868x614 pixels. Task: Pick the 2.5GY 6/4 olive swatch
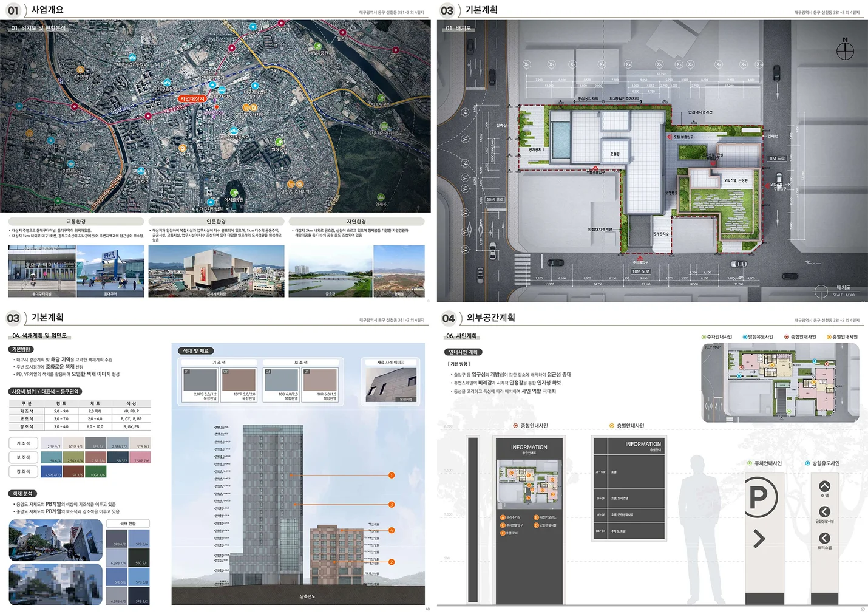73,457
